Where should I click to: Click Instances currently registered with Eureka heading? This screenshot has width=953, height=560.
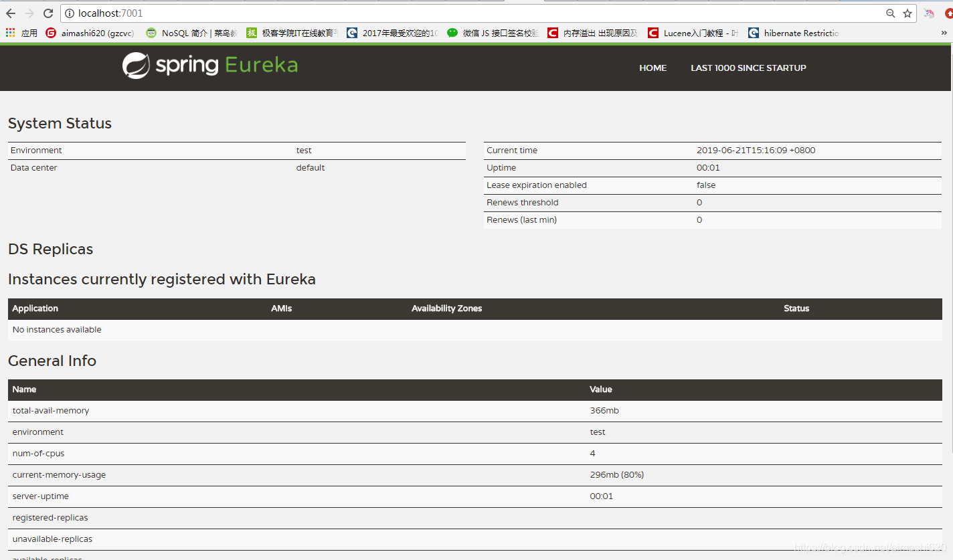click(162, 279)
